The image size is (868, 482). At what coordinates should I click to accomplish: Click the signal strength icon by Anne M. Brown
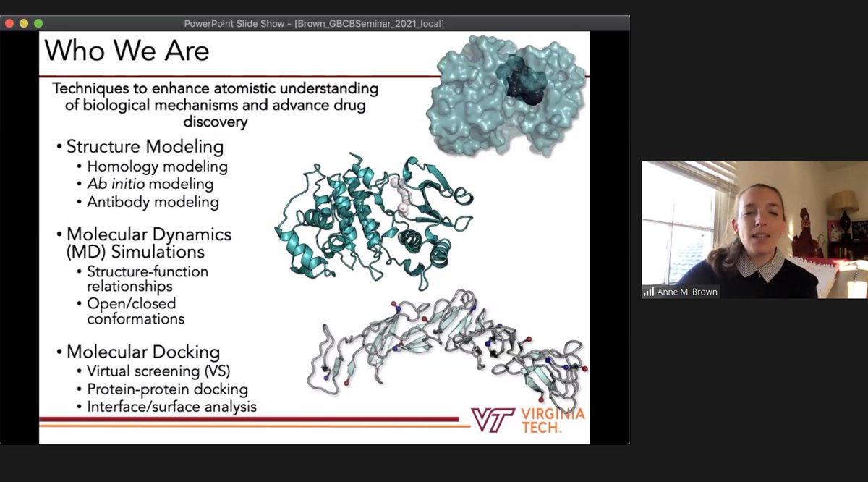[649, 292]
